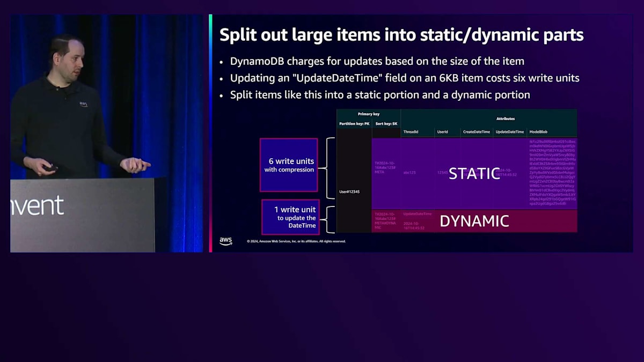Click the "DYNAMIC" overlay label

[474, 221]
